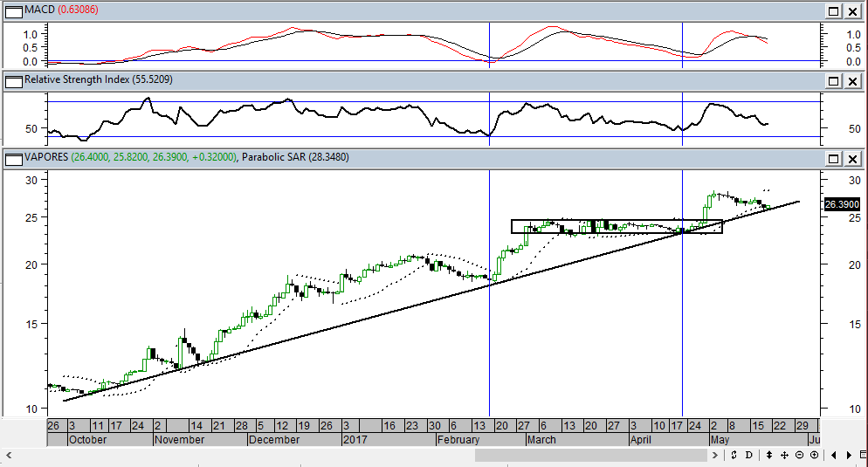Click the vertical double-arrow chart height icon
The image size is (868, 467).
[769, 455]
